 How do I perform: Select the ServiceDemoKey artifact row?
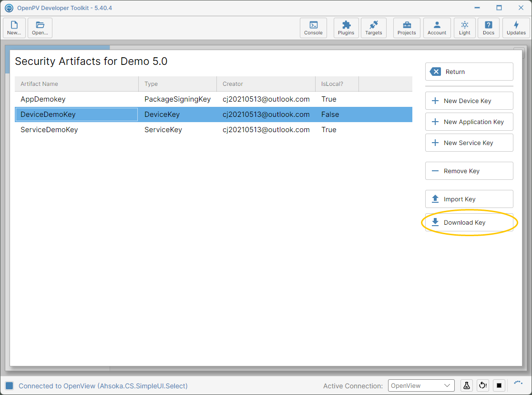click(214, 130)
